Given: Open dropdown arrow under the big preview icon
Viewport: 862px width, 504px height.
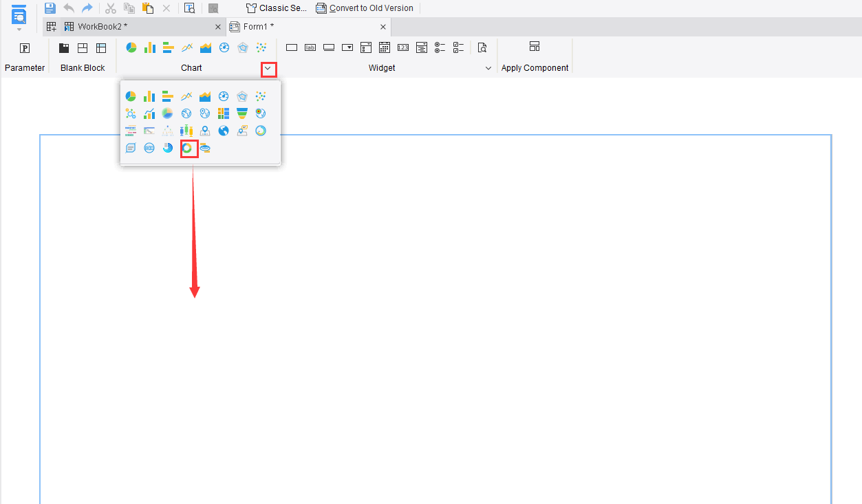Looking at the screenshot, I should point(19,30).
